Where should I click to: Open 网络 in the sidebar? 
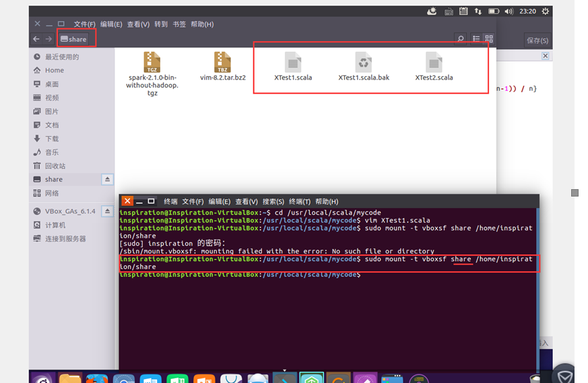pos(71,193)
